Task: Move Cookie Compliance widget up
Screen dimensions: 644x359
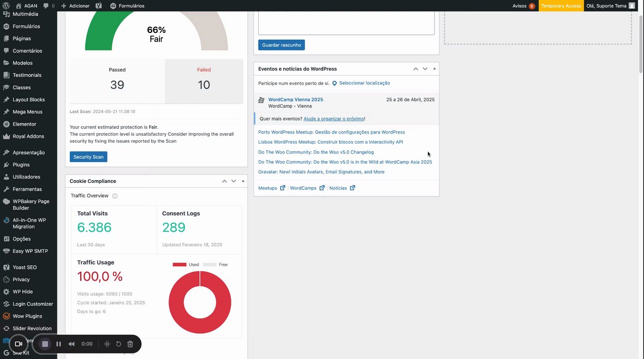Action: point(224,181)
